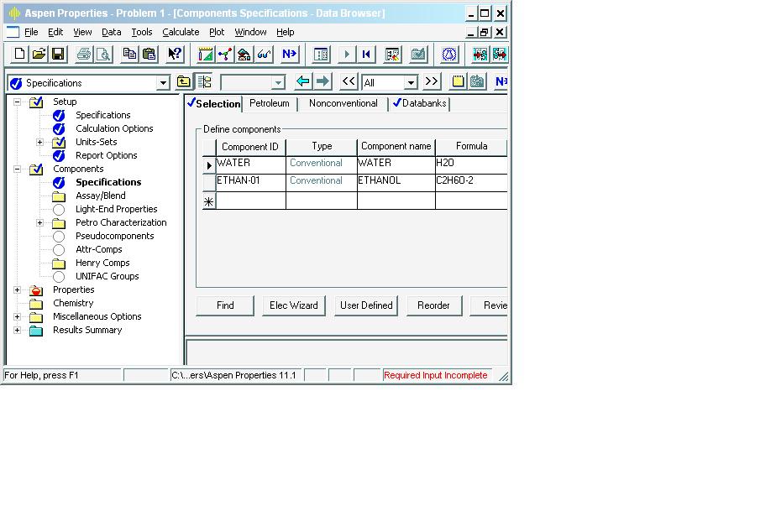Open the Specifications form dropdown arrow
The image size is (776, 532).
[163, 83]
